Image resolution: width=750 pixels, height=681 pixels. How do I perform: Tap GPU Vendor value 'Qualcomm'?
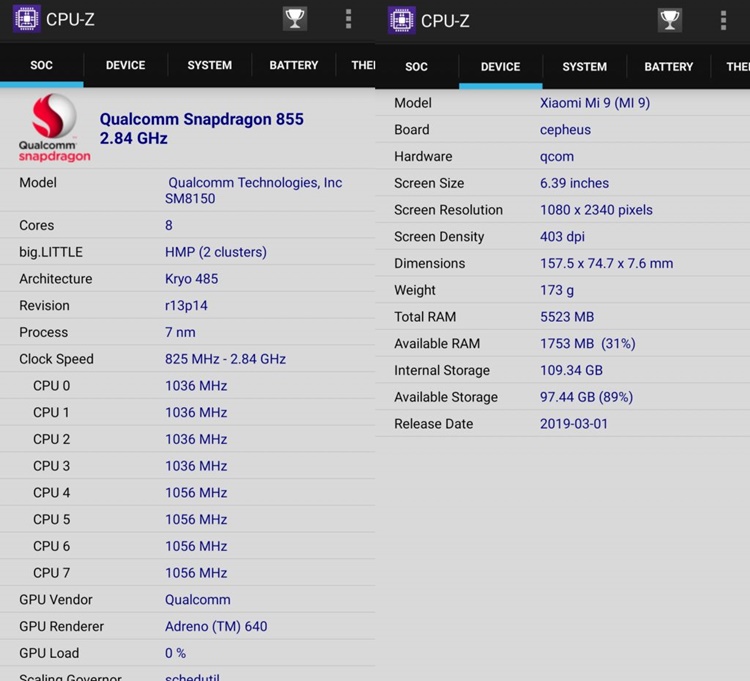pos(198,600)
